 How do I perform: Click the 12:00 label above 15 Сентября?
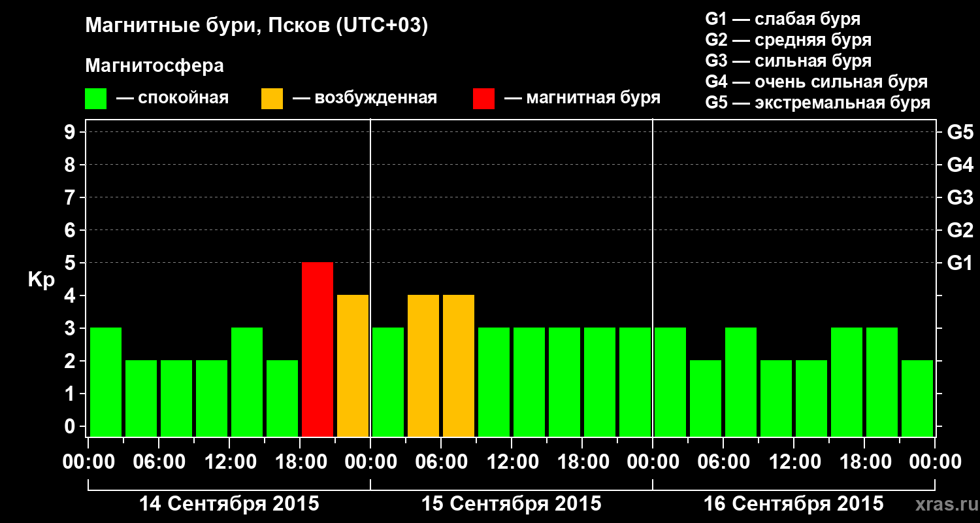(512, 462)
